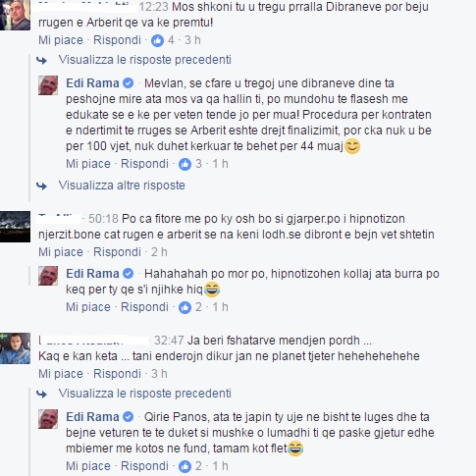The width and height of the screenshot is (476, 476).
Task: Click verified badge beside Edi Rama in Qirie reply
Action: coord(128,417)
